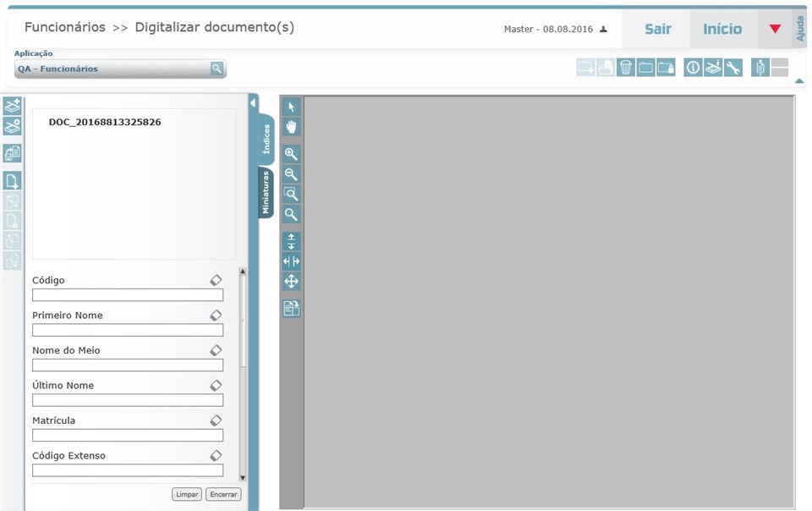Click the document information icon
Viewport: 812px width, 511px height.
693,67
